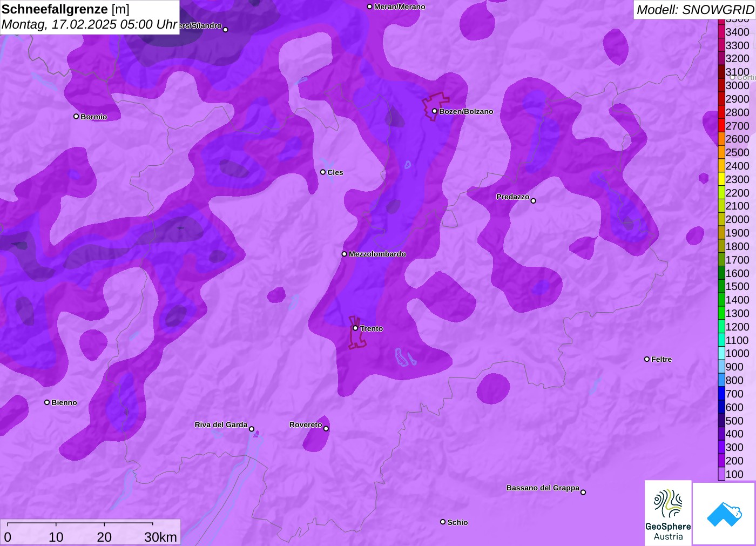Image resolution: width=756 pixels, height=546 pixels.
Task: Select the Schio town label
Action: pyautogui.click(x=457, y=522)
